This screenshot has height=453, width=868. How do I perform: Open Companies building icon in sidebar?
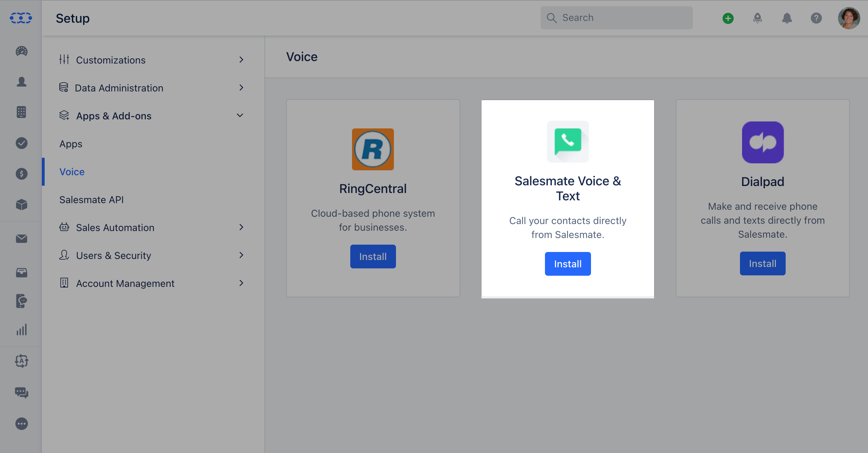(22, 112)
